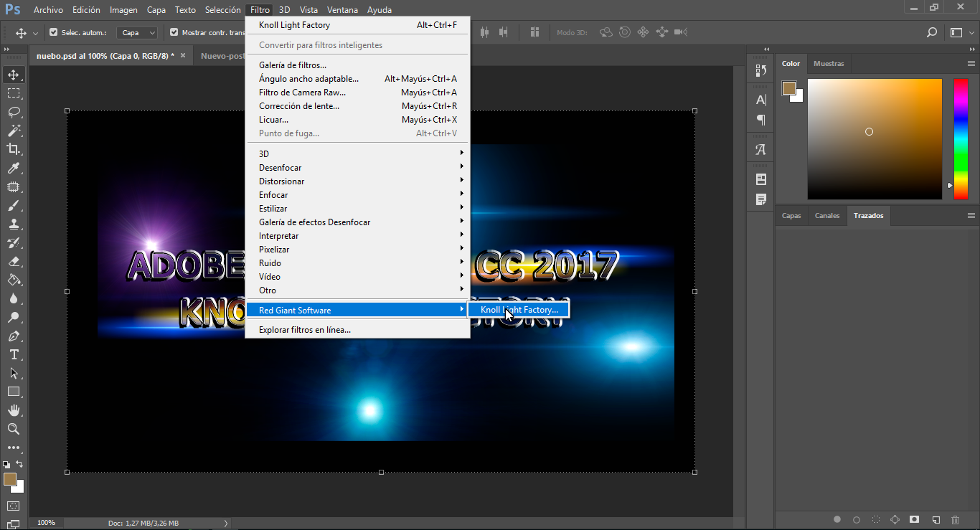Choose Explorar filtros en línea...
This screenshot has height=530, width=980.
click(x=357, y=330)
